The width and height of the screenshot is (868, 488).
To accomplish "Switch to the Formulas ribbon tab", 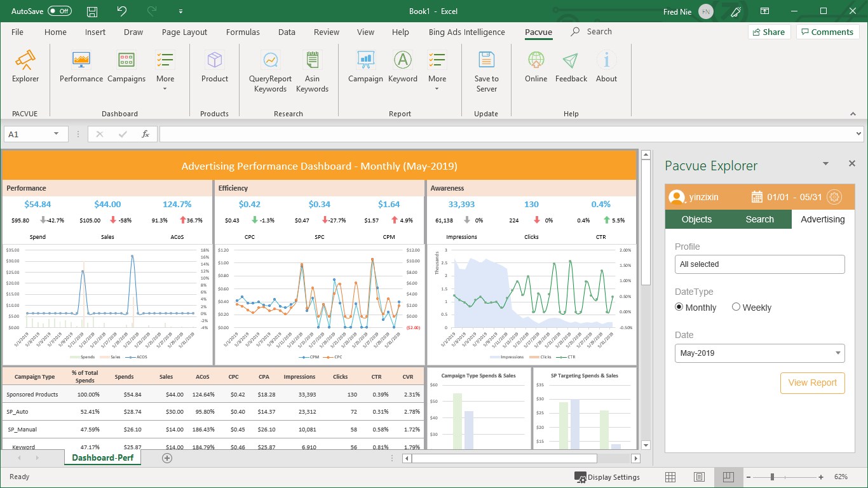I will 243,32.
